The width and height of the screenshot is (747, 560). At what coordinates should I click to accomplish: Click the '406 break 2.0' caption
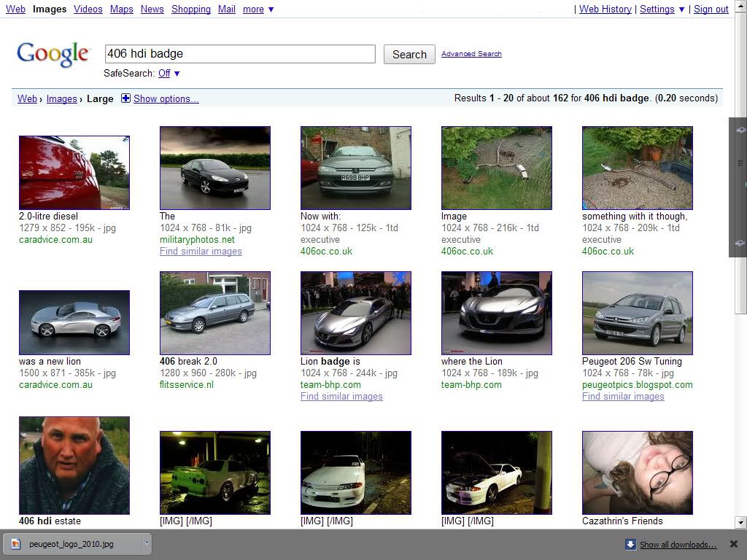(x=188, y=361)
